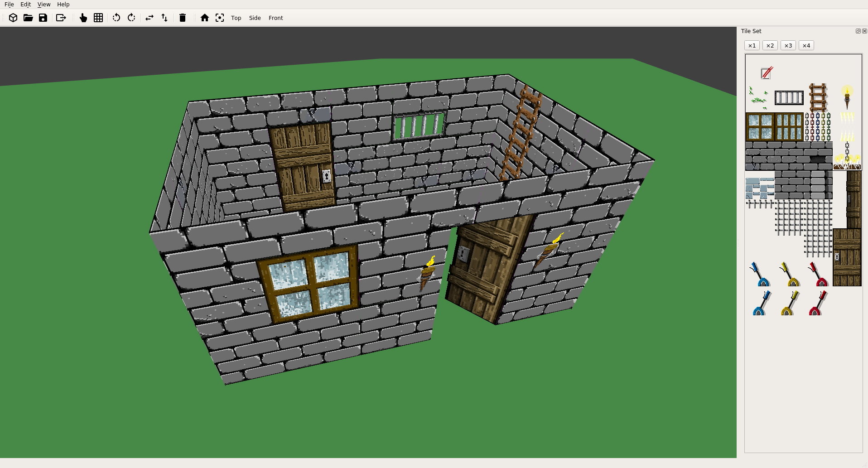868x468 pixels.
Task: Open the View menu
Action: click(44, 4)
